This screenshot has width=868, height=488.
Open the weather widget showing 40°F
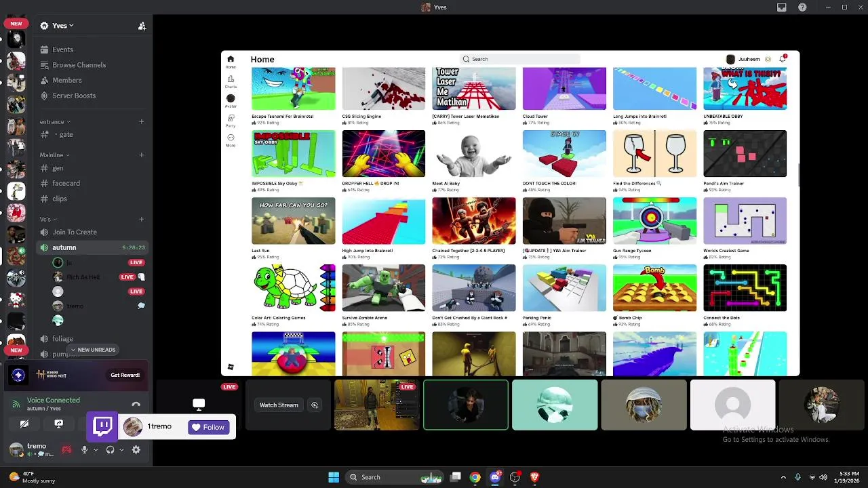[x=33, y=477]
